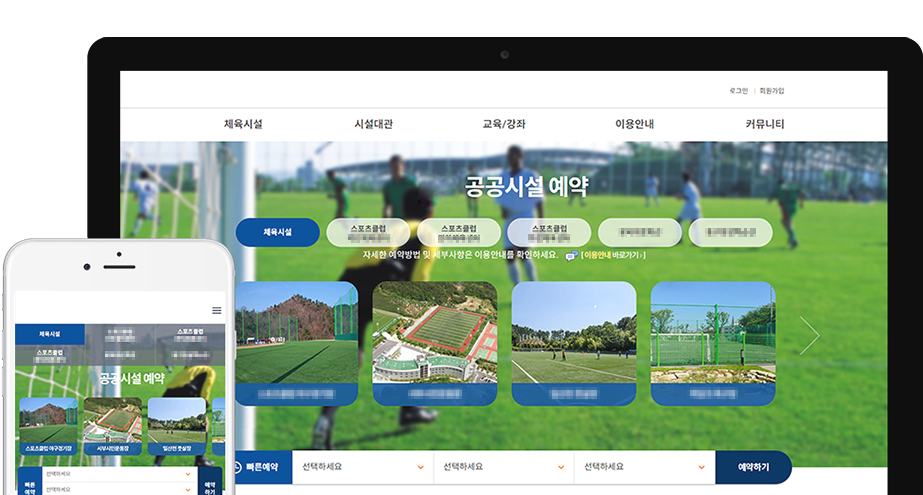Open the baseball field with mountain thumbnail on desktop
Screen dimensions: 923x495
click(x=297, y=344)
